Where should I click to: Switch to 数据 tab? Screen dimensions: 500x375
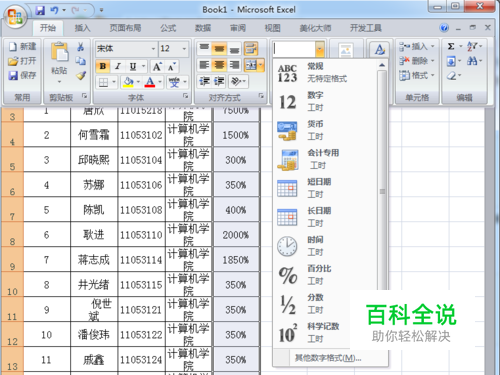[203, 28]
